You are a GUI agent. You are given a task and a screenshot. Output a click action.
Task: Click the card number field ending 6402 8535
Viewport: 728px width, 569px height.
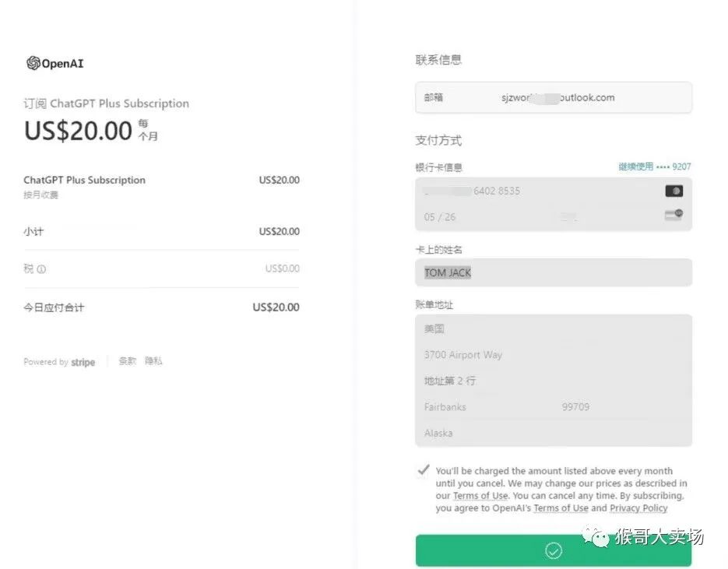554,191
